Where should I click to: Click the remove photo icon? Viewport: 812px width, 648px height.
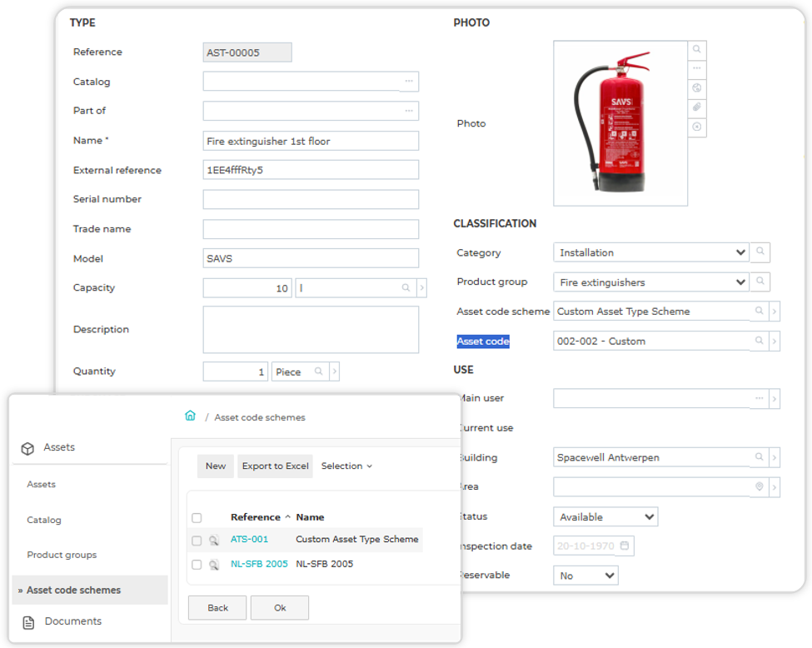pyautogui.click(x=697, y=127)
